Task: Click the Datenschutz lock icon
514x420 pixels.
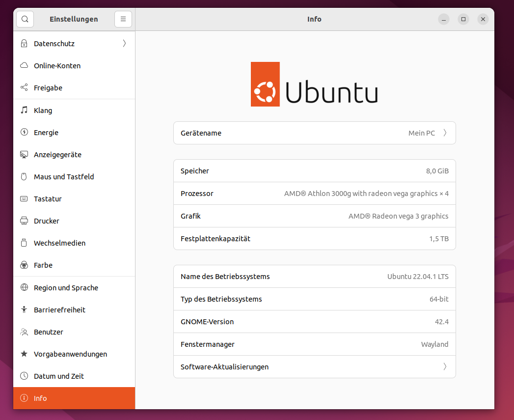Action: pos(24,43)
